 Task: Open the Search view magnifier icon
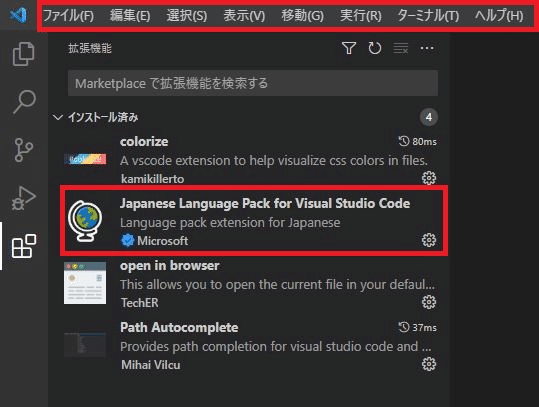tap(24, 101)
